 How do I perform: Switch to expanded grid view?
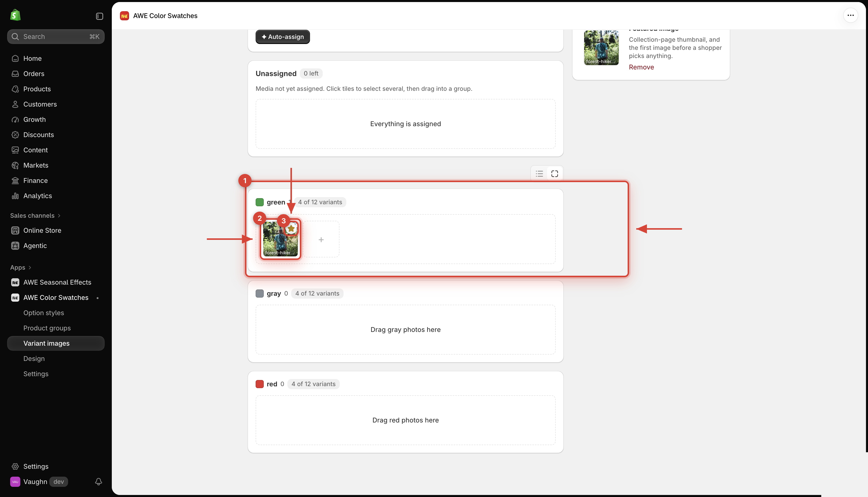pos(555,174)
